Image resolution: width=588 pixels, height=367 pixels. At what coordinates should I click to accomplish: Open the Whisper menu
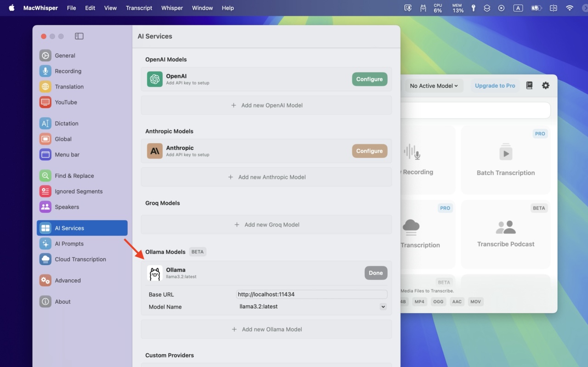[172, 8]
